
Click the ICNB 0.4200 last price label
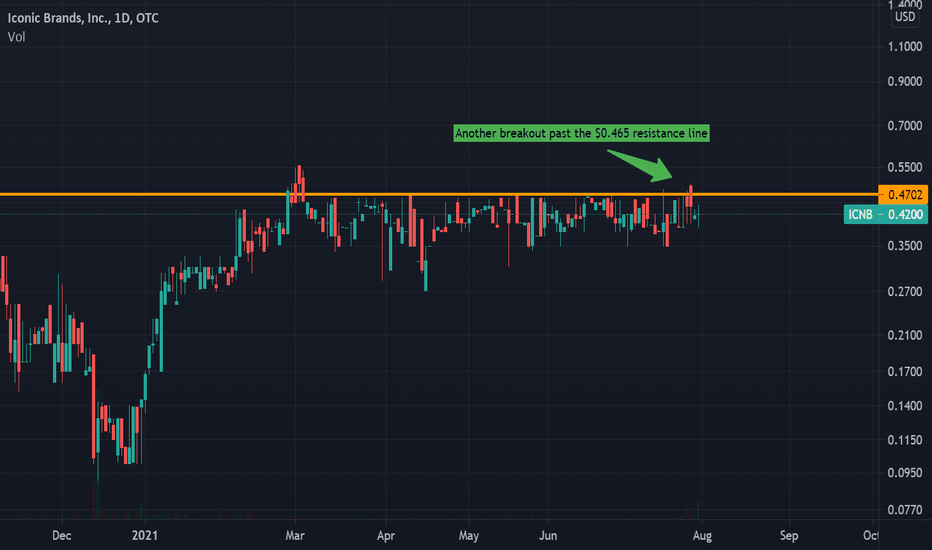(x=885, y=214)
